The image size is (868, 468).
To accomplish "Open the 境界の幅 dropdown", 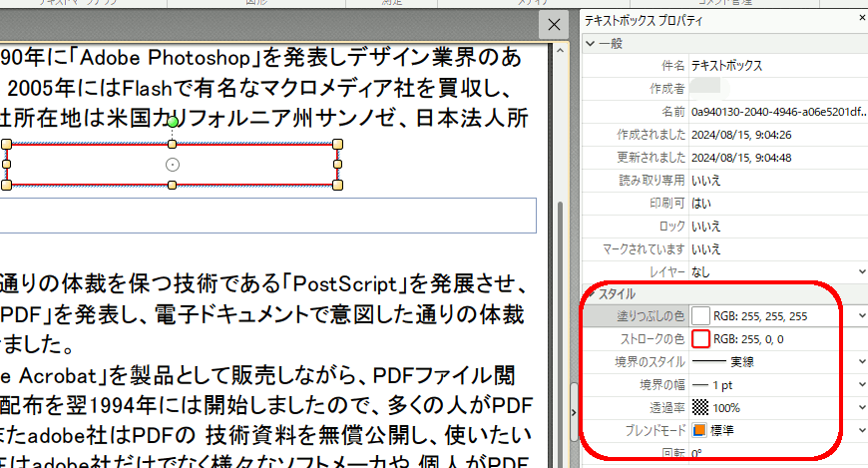I will (x=862, y=384).
